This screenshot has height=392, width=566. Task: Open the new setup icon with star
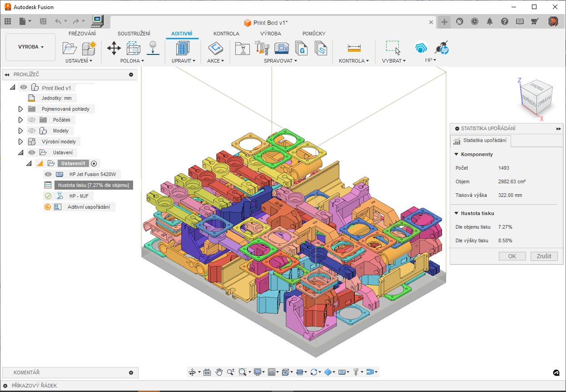coord(89,48)
